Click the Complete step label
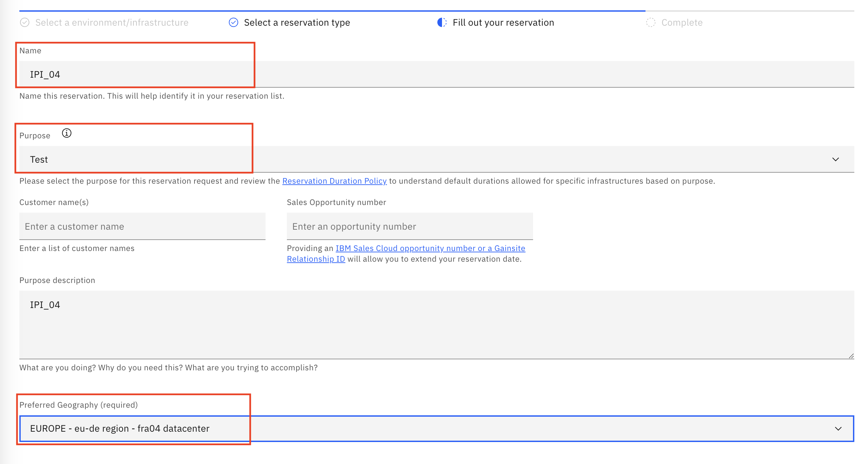Viewport: 868px width, 464px height. pos(682,23)
